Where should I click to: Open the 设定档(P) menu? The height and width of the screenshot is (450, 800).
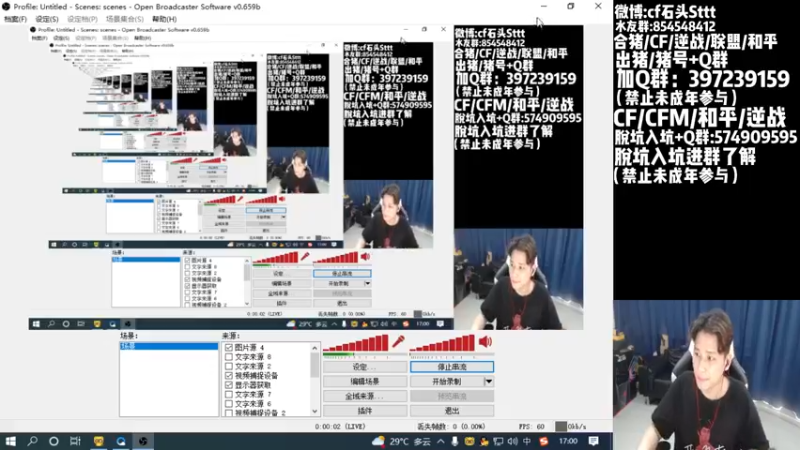(82, 19)
